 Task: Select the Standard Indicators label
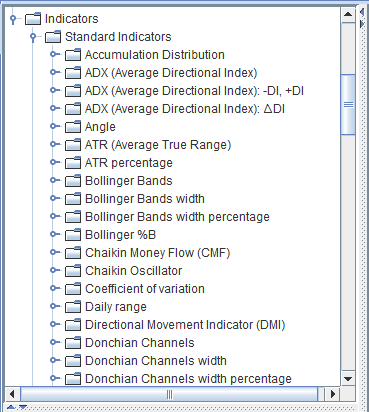click(x=118, y=37)
